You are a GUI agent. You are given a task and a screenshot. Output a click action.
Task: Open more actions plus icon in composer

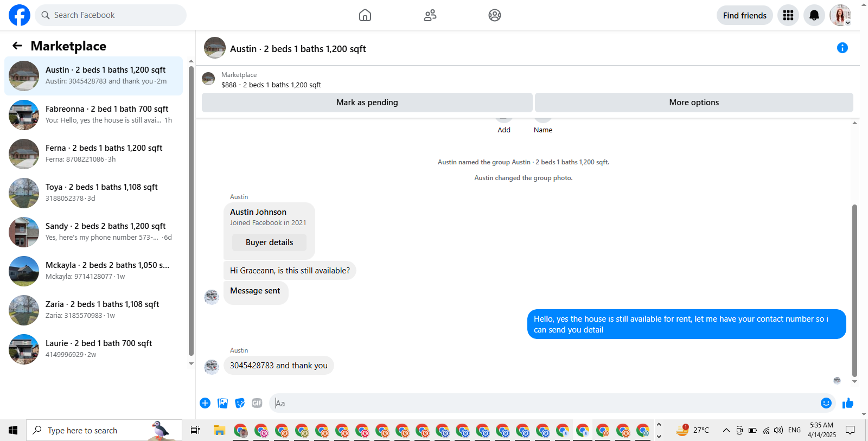coord(205,403)
